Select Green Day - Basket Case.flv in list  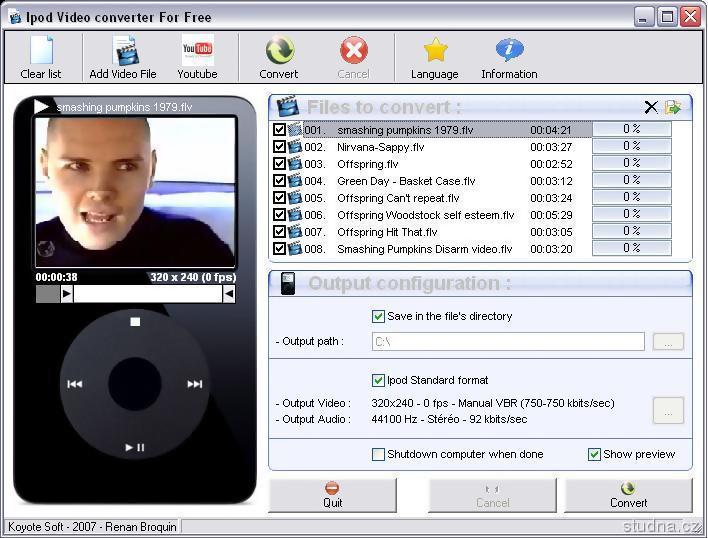(406, 181)
